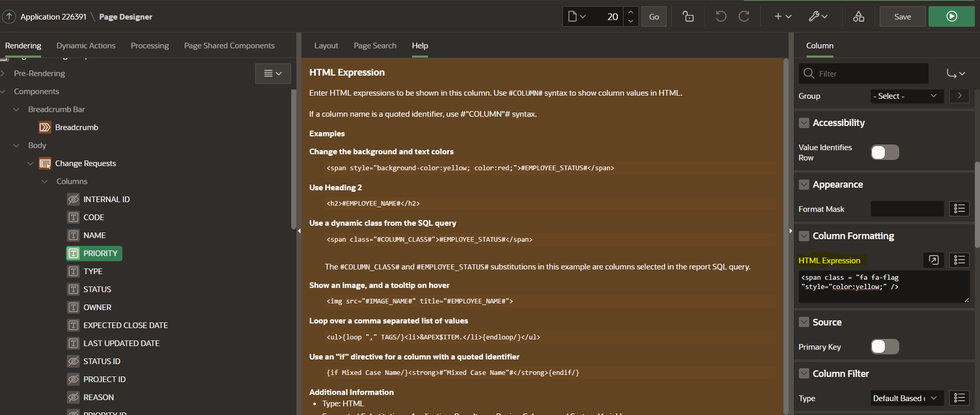Collapse the Source section
This screenshot has height=415, width=980.
point(804,322)
